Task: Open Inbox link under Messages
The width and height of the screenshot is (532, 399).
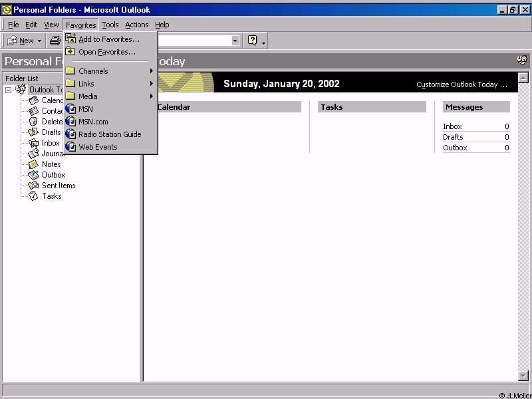Action: tap(452, 126)
